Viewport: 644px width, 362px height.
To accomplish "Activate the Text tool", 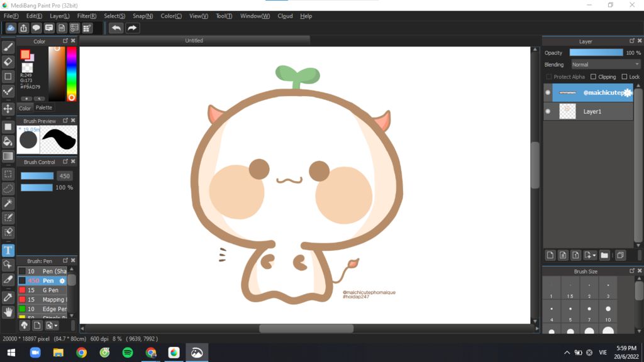I will click(x=8, y=250).
